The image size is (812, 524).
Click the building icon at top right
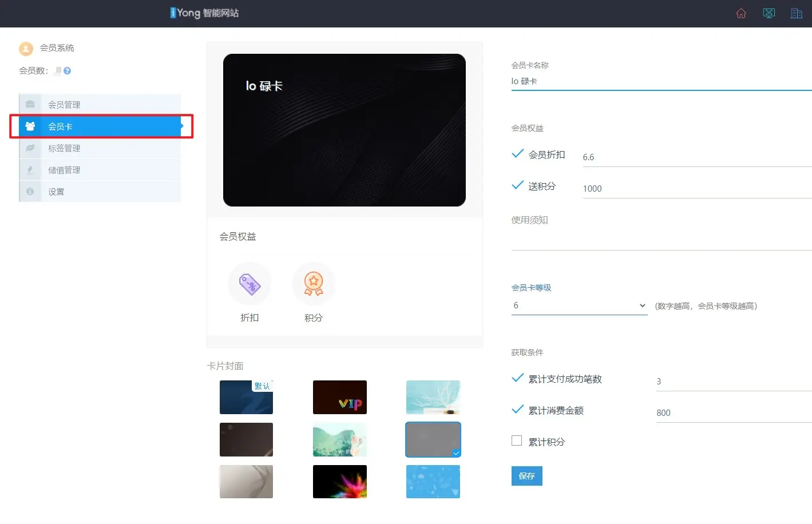(x=796, y=14)
